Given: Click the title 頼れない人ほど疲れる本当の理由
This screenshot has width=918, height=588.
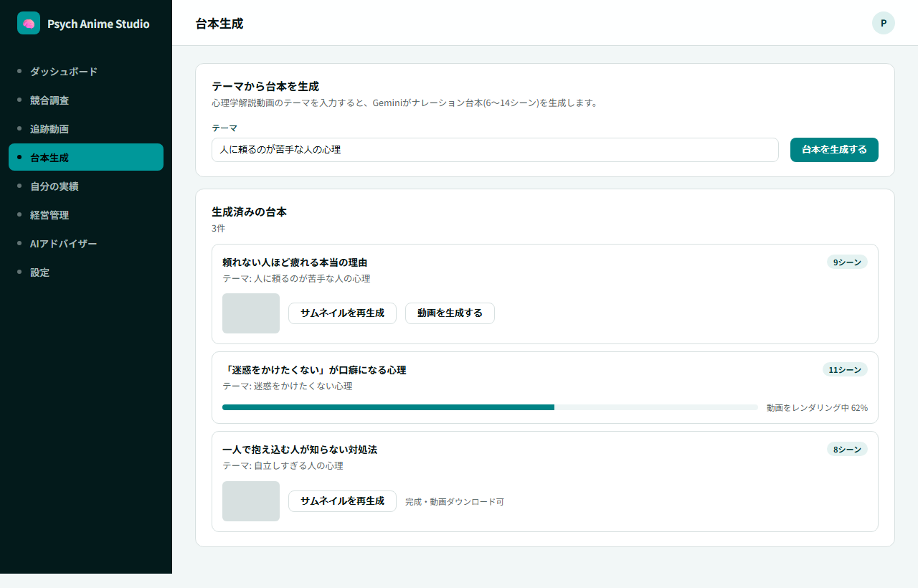Looking at the screenshot, I should [295, 262].
